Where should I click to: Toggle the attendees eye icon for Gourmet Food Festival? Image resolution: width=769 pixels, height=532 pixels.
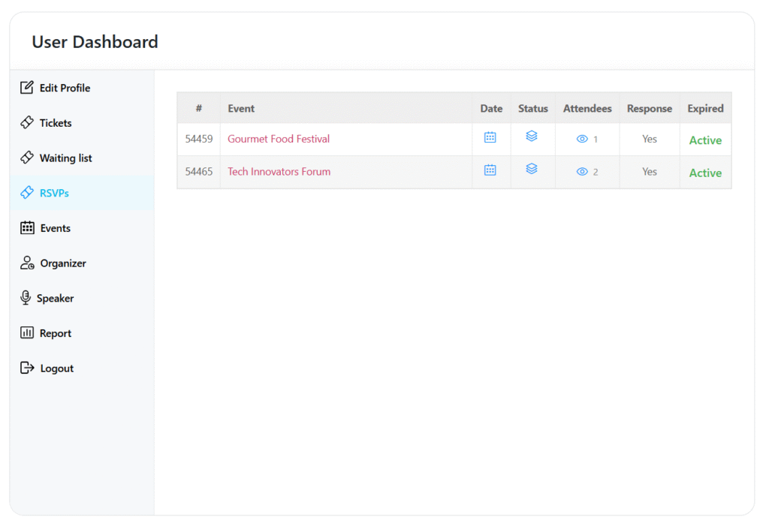tap(583, 137)
